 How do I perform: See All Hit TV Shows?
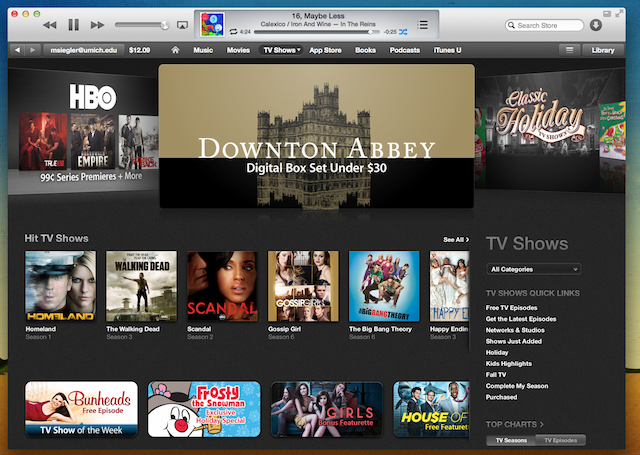click(x=456, y=240)
